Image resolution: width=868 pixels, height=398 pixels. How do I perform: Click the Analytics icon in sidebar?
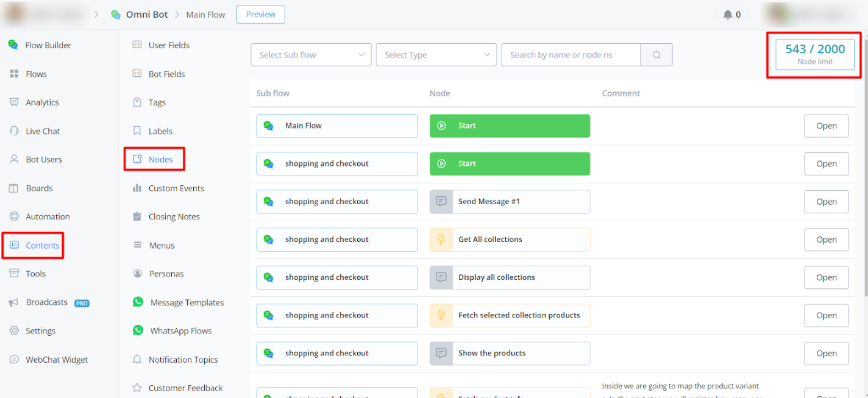click(x=14, y=102)
